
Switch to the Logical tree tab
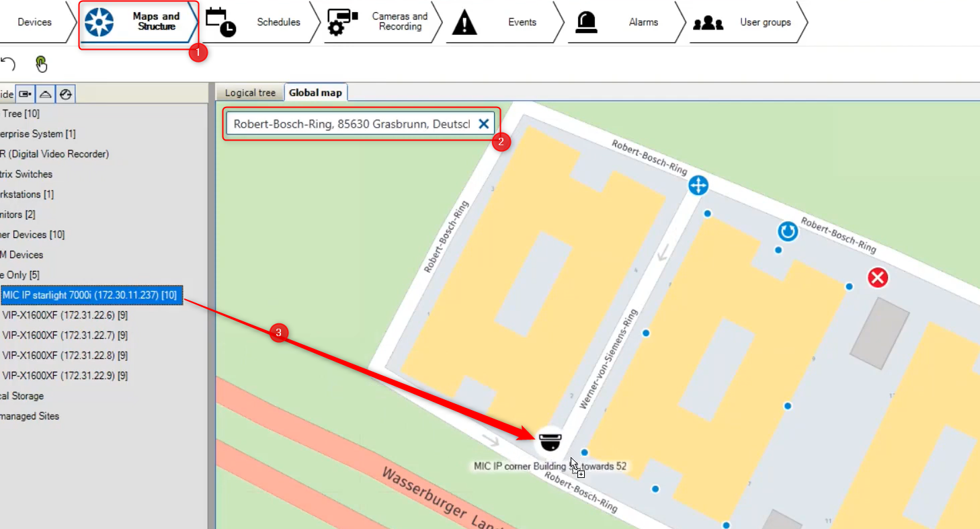click(250, 93)
